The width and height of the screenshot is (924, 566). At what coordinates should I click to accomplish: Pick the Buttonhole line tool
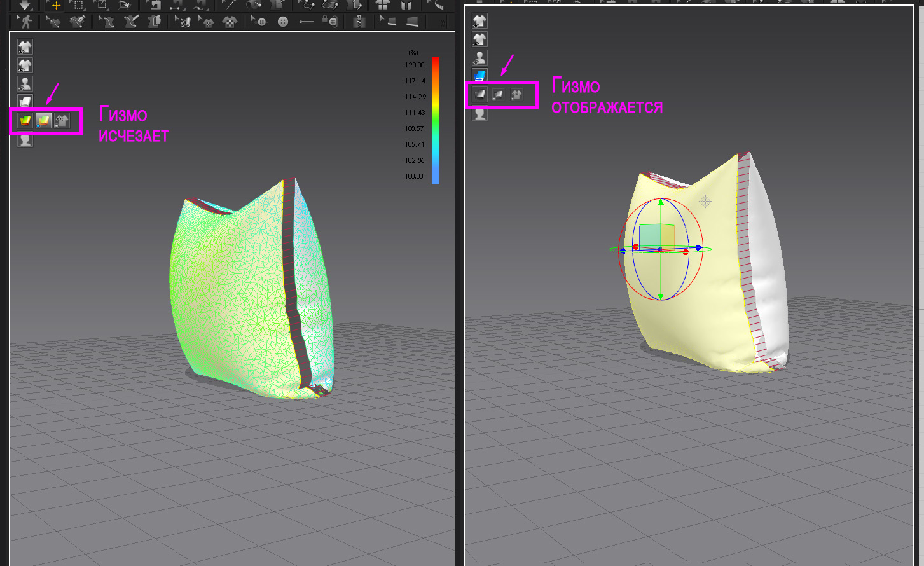point(307,22)
